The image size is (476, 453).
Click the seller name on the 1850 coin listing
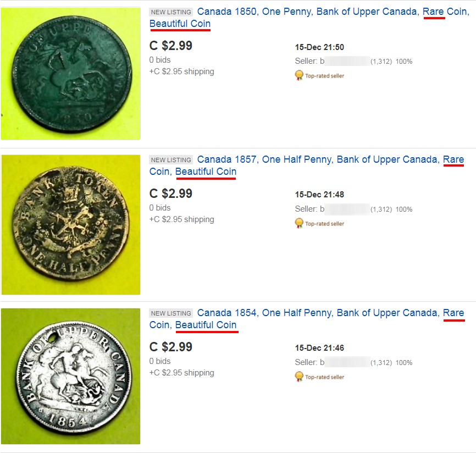click(x=345, y=61)
